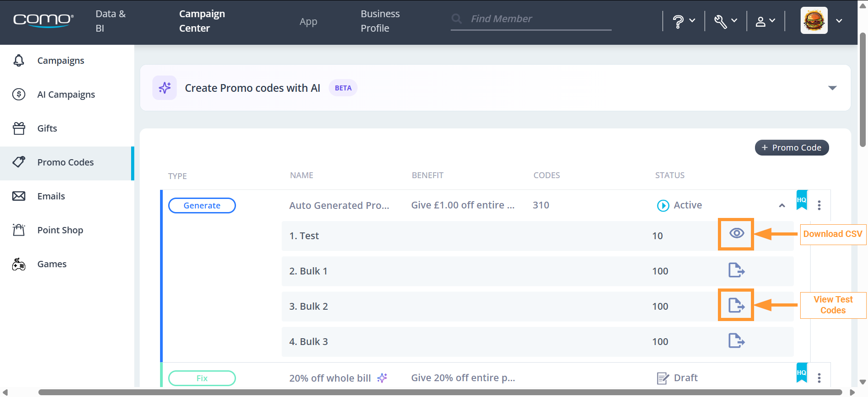Viewport: 868px width, 397px height.
Task: Click the 'Give £1.00 off entire ...' benefit
Action: tap(463, 205)
